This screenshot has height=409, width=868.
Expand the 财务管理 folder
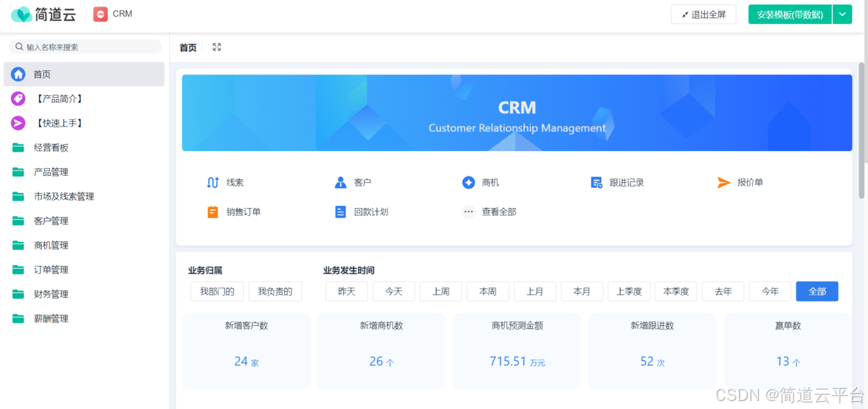(84, 294)
